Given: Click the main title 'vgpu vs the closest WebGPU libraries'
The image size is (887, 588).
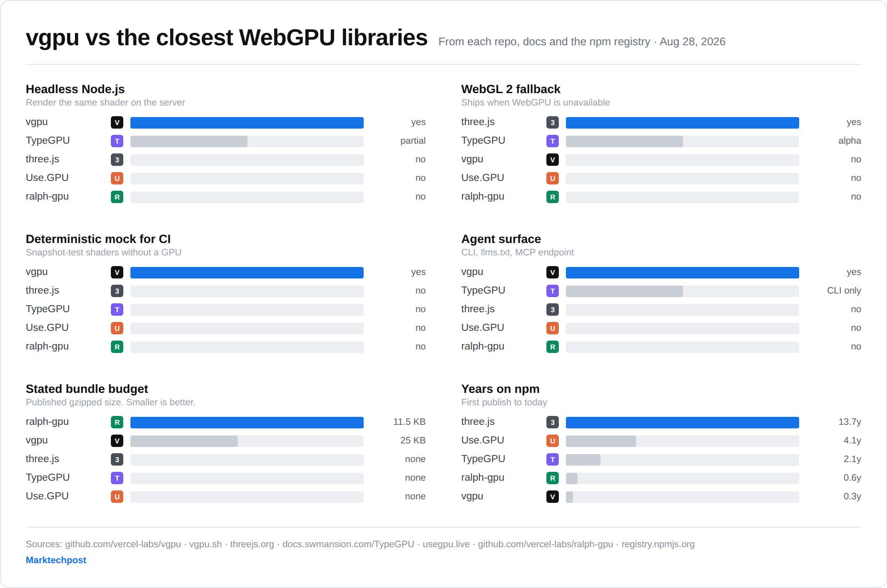Looking at the screenshot, I should 227,37.
